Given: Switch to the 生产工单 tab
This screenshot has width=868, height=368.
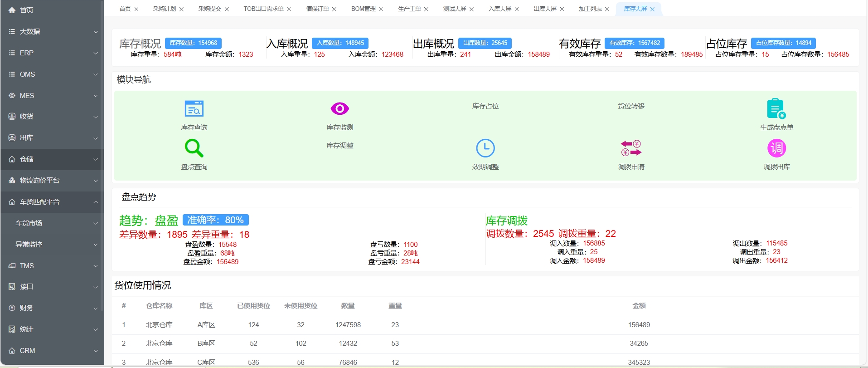Looking at the screenshot, I should tap(409, 9).
